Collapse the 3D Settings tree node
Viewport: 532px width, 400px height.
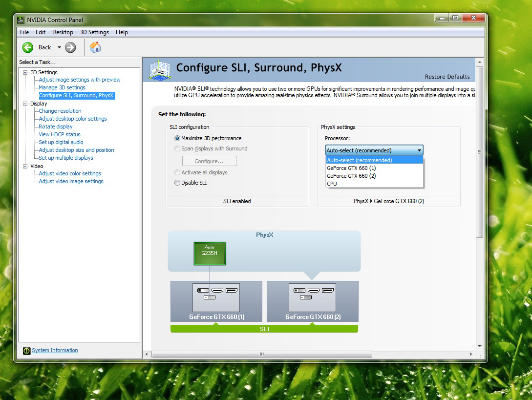[25, 73]
